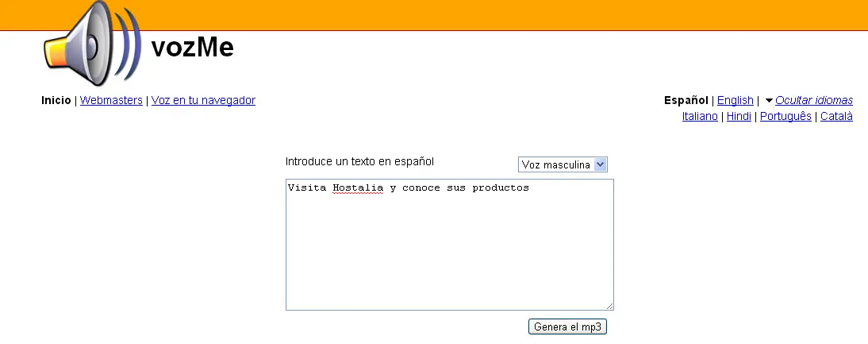The height and width of the screenshot is (344, 868).
Task: Go to the Inicio page
Action: (x=56, y=100)
